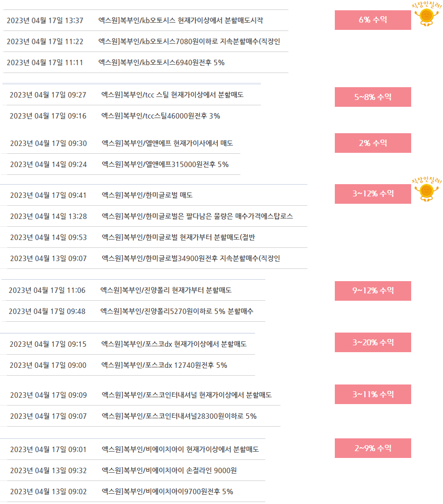Select the 9~12% 수익 badge
The height and width of the screenshot is (504, 443).
click(373, 291)
